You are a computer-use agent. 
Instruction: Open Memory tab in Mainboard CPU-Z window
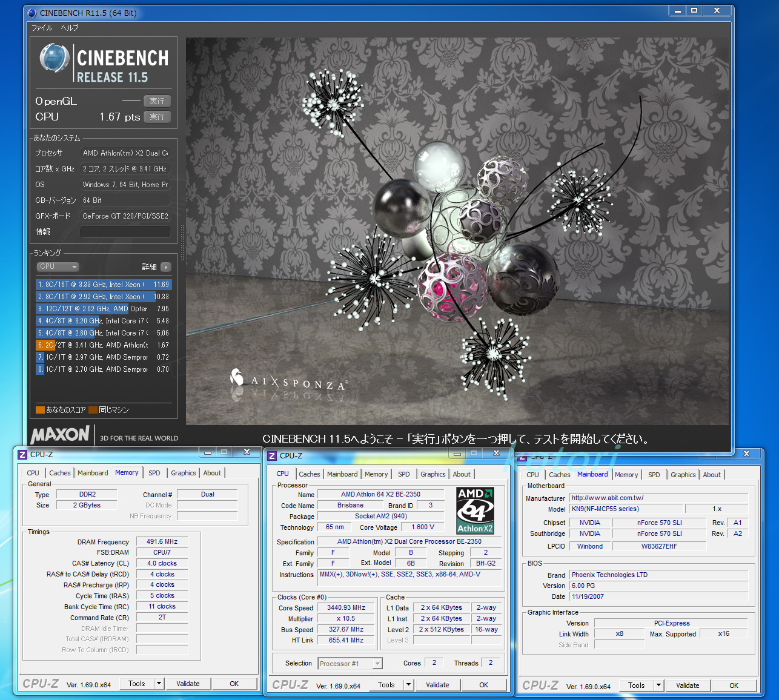point(626,475)
